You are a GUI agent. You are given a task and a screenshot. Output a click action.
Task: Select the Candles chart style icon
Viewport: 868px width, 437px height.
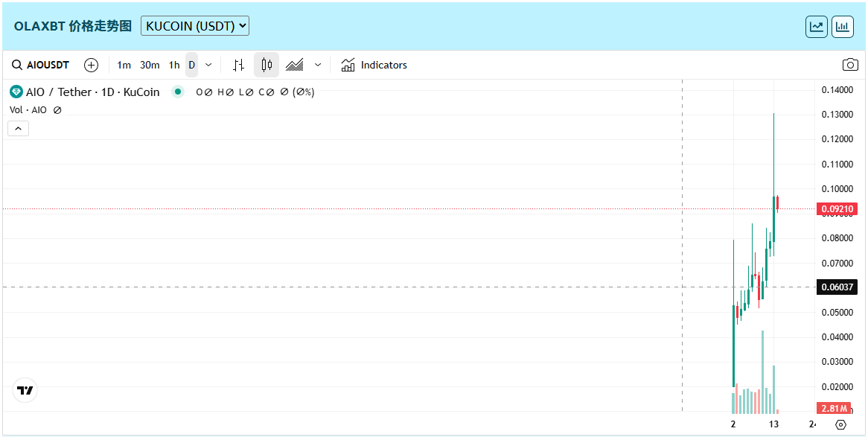[267, 65]
